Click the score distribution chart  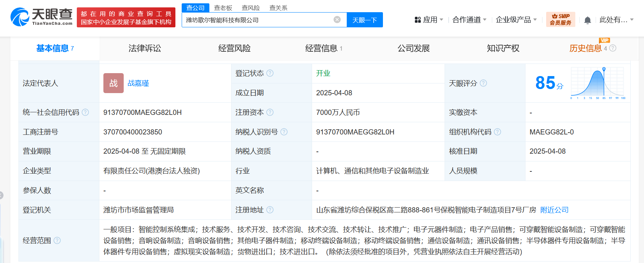click(598, 83)
